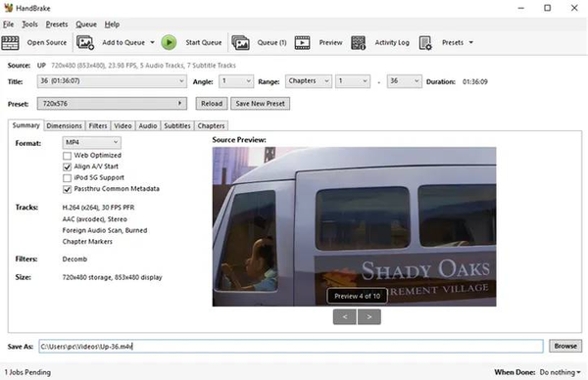Click the Open Source film clapper icon
The height and width of the screenshot is (380, 588).
pyautogui.click(x=10, y=43)
